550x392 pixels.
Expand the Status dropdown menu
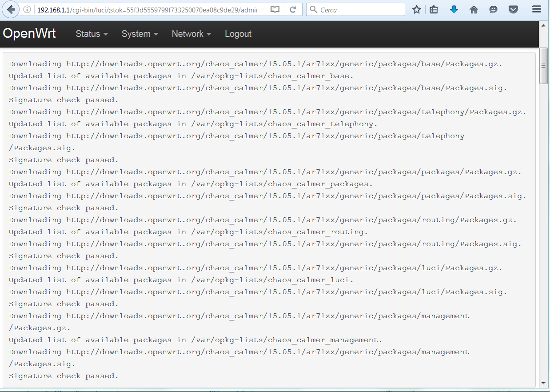[92, 34]
